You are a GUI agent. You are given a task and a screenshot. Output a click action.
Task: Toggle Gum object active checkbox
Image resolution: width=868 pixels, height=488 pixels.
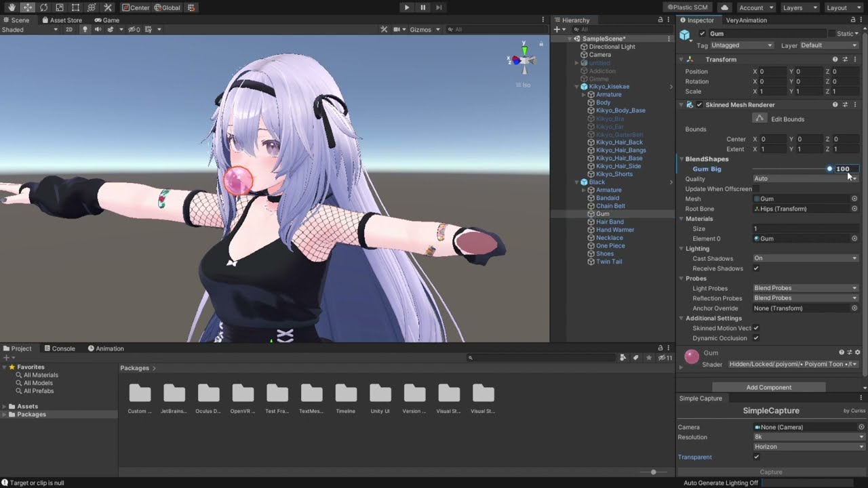(x=702, y=34)
